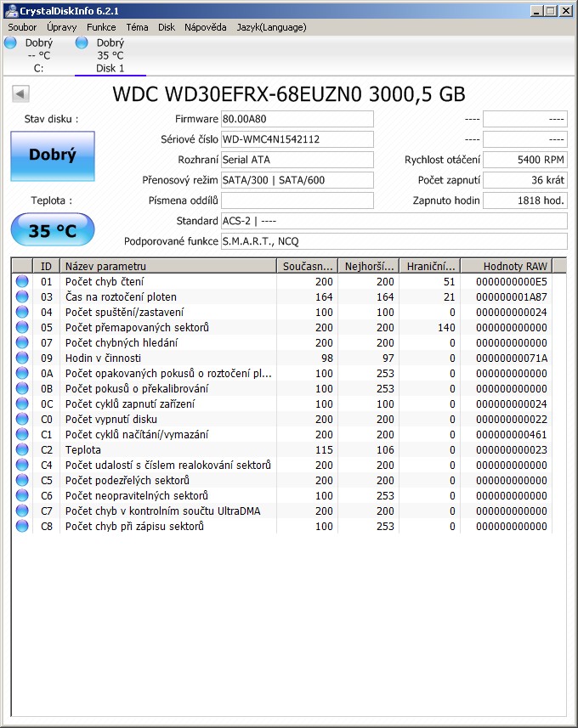Click the blue Dobrý health status button
Image resolution: width=578 pixels, height=728 pixels.
pos(53,156)
